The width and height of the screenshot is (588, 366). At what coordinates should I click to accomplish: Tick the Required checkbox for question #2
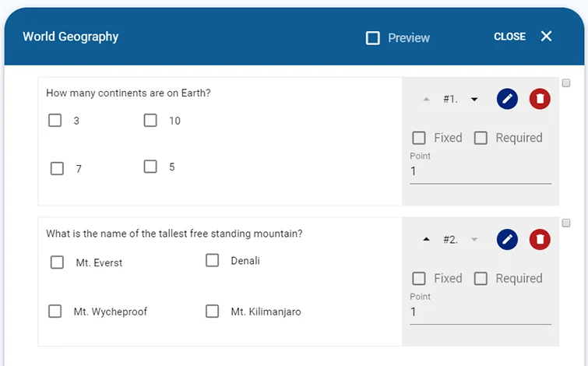pyautogui.click(x=481, y=279)
